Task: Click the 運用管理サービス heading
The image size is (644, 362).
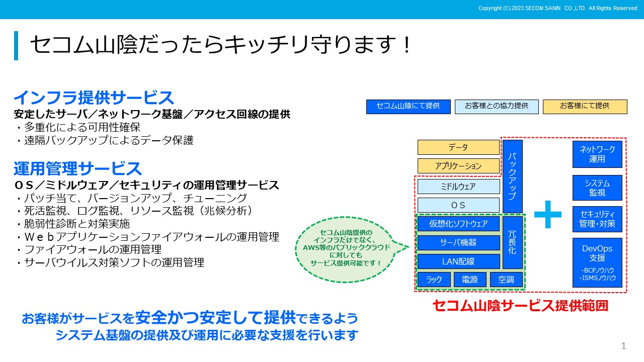Action: tap(77, 168)
